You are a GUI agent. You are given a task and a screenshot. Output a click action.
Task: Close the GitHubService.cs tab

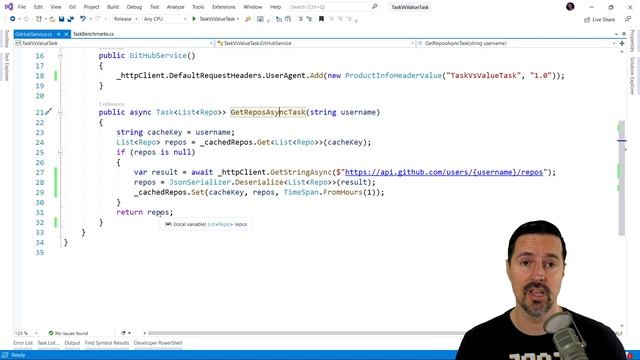(x=66, y=34)
